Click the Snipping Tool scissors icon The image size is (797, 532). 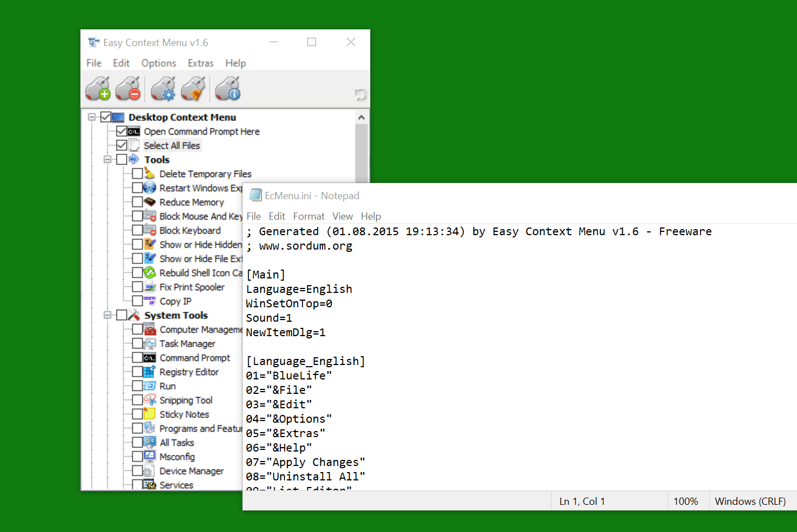click(150, 400)
